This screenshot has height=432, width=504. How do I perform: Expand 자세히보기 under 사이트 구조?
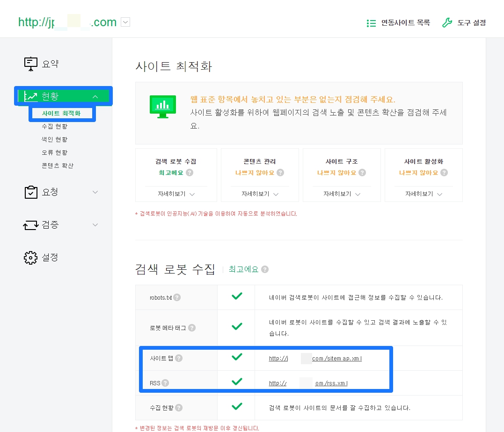pyautogui.click(x=342, y=194)
